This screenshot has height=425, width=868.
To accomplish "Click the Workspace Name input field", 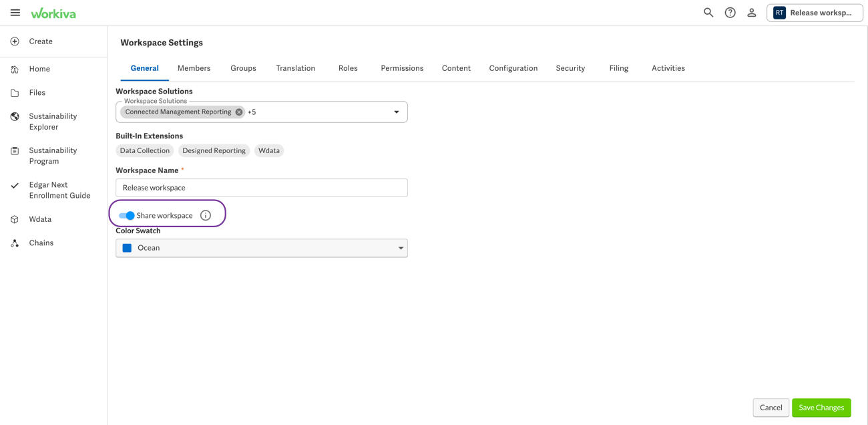I will [x=262, y=188].
